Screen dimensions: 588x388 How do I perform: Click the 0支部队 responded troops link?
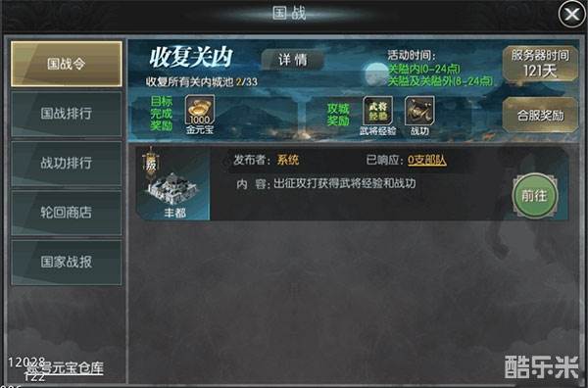pyautogui.click(x=426, y=160)
